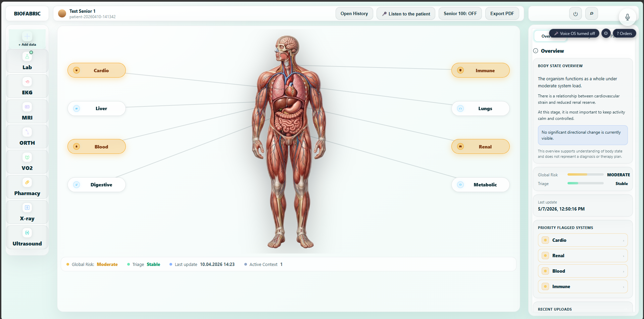Click Listen to the patient button
This screenshot has height=319, width=644.
coord(406,13)
